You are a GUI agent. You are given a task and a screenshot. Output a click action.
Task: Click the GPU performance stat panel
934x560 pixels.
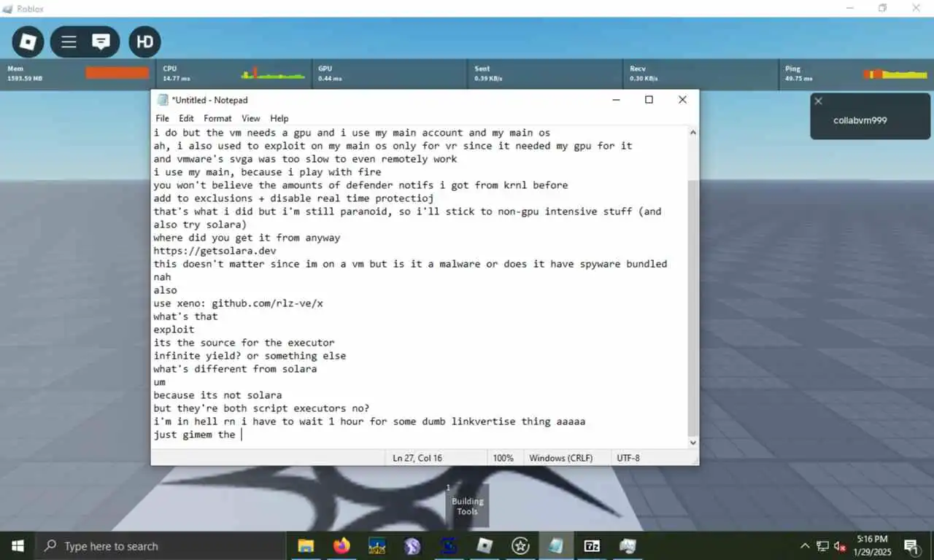click(x=389, y=74)
